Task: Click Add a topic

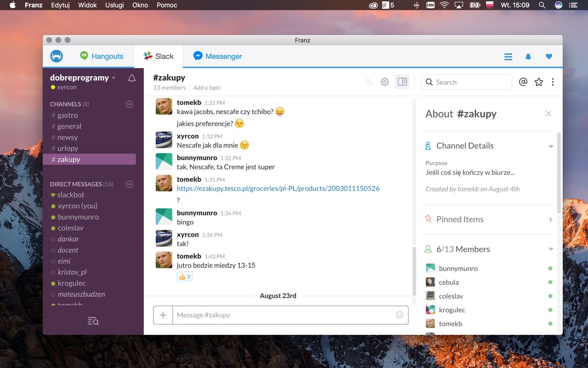Action: 207,87
